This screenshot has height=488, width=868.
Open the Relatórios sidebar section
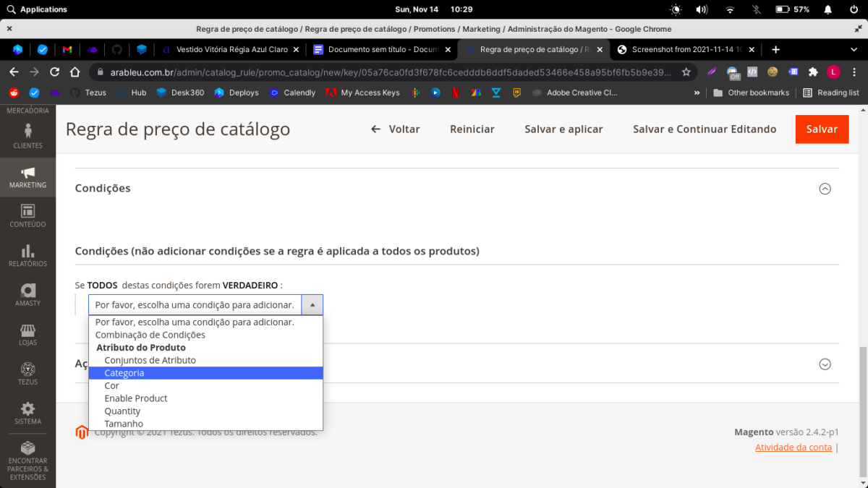click(27, 255)
